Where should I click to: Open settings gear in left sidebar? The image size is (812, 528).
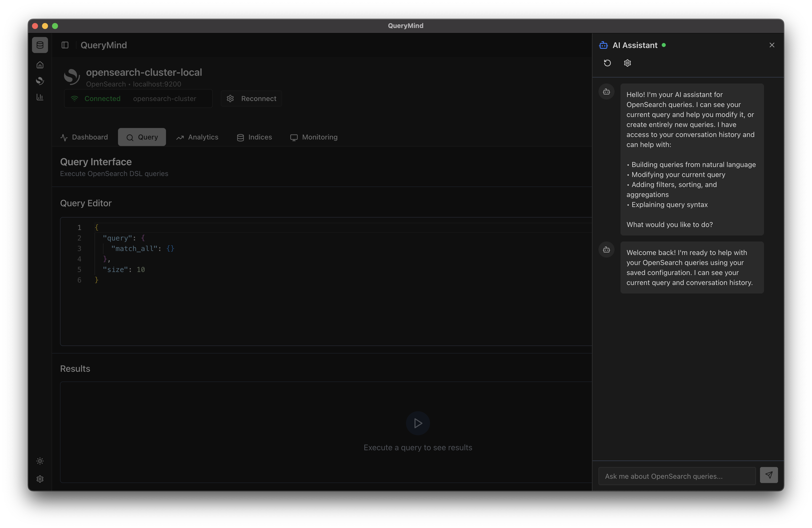pyautogui.click(x=40, y=479)
